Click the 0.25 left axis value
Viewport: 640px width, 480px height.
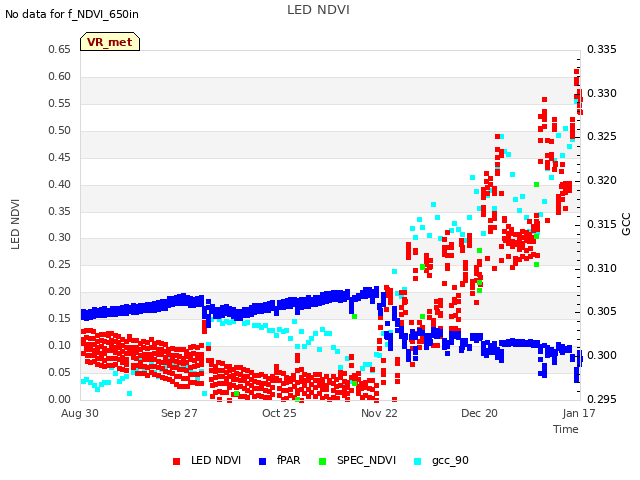point(59,264)
